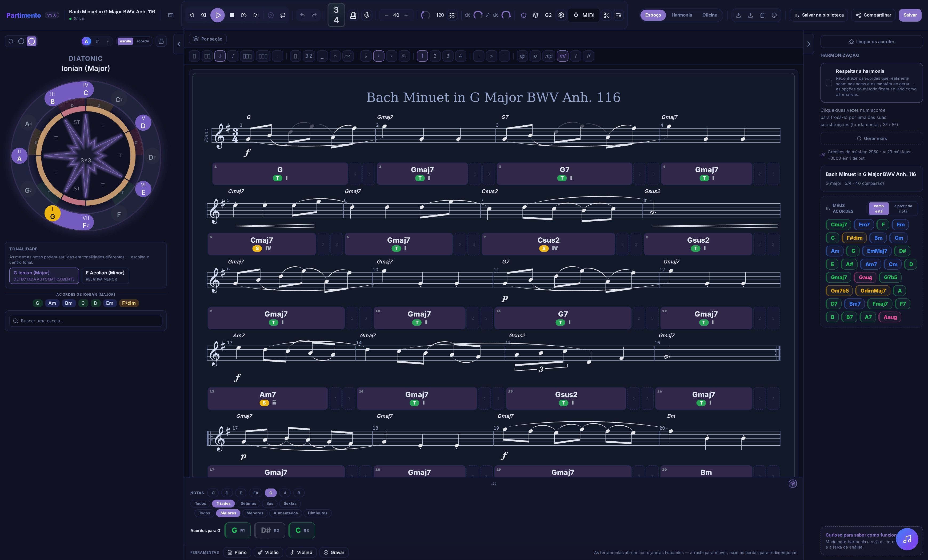Click the scissors cut tool icon
This screenshot has height=560, width=928.
click(606, 15)
